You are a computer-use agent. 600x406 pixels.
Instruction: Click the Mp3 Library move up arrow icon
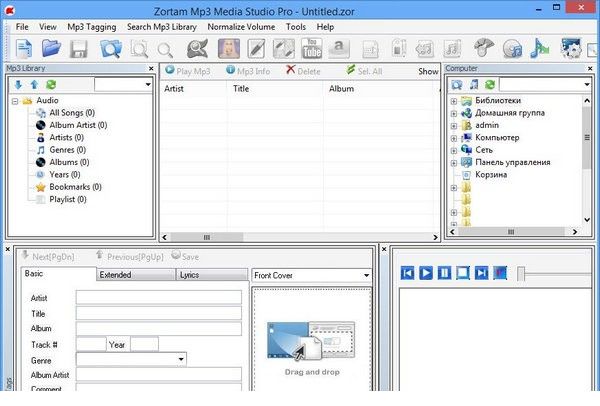[34, 85]
